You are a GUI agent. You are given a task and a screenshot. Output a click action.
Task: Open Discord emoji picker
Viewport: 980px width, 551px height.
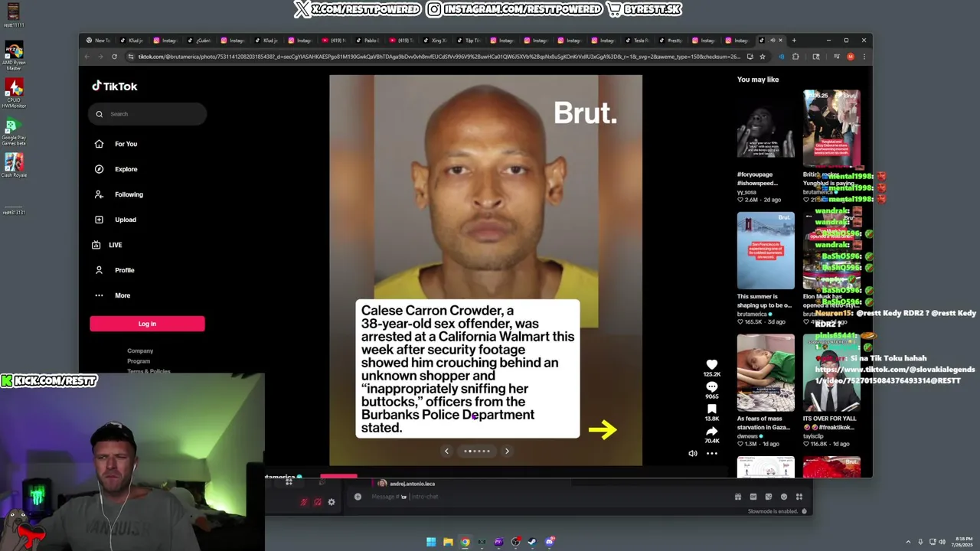[783, 497]
